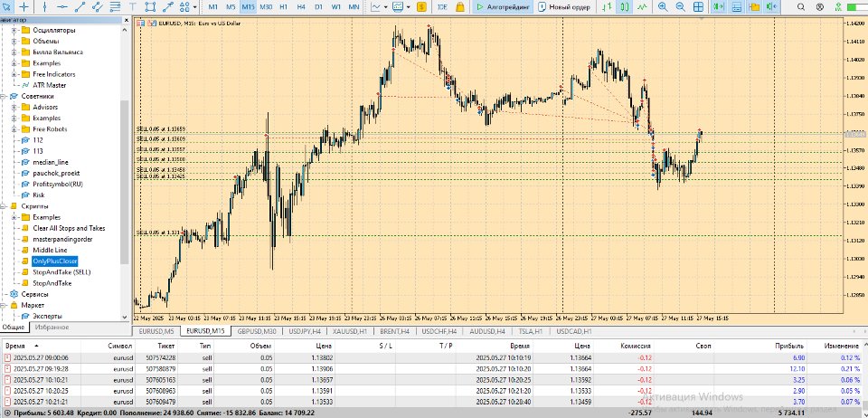Select the arrowed line tool
Viewport: 868px width, 418px height.
[x=168, y=6]
